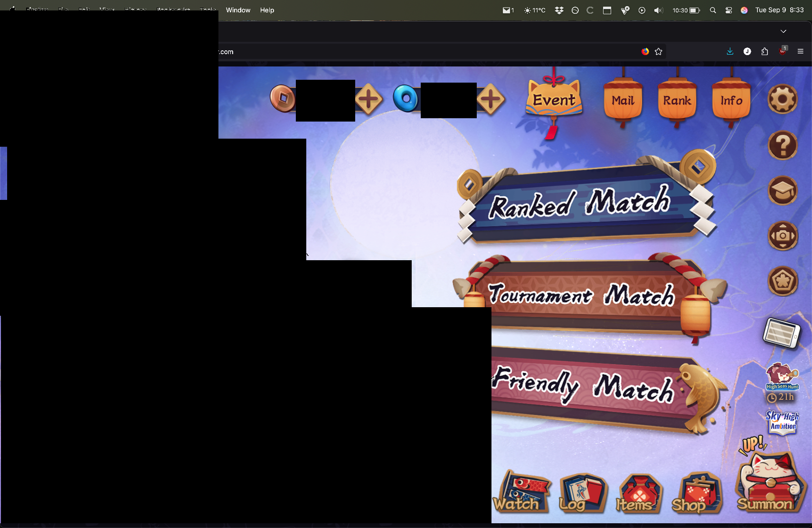The width and height of the screenshot is (812, 528).
Task: Open the Watch section
Action: click(521, 492)
